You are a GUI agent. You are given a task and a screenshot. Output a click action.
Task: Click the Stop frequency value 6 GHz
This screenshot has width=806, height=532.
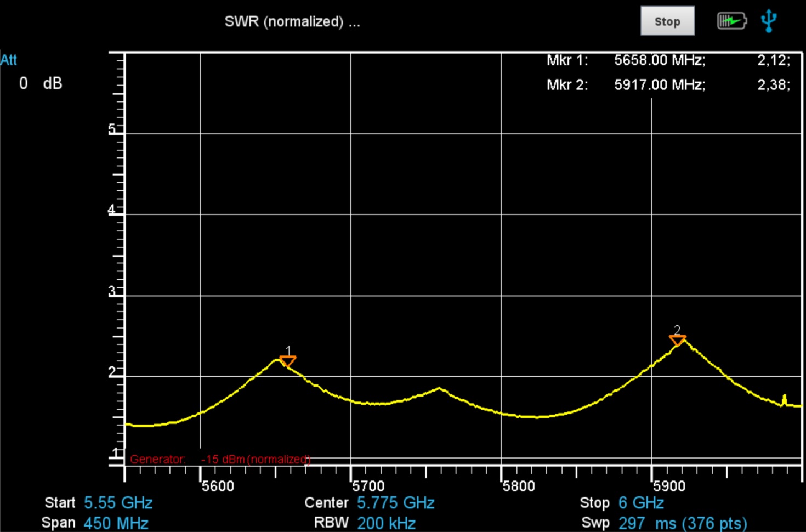[641, 503]
